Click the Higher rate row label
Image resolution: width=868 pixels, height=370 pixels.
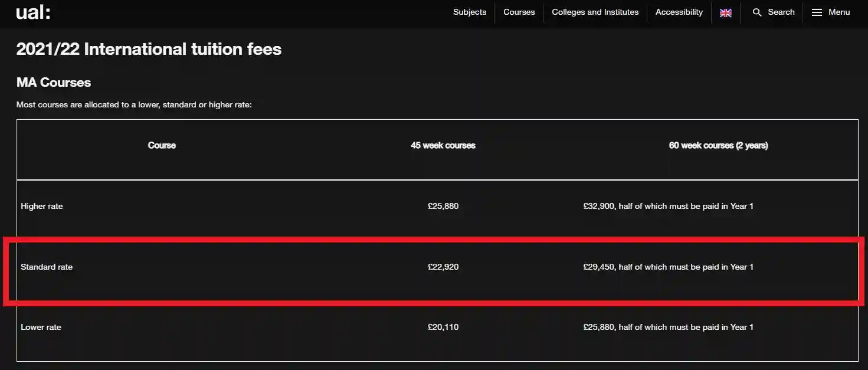(x=42, y=206)
